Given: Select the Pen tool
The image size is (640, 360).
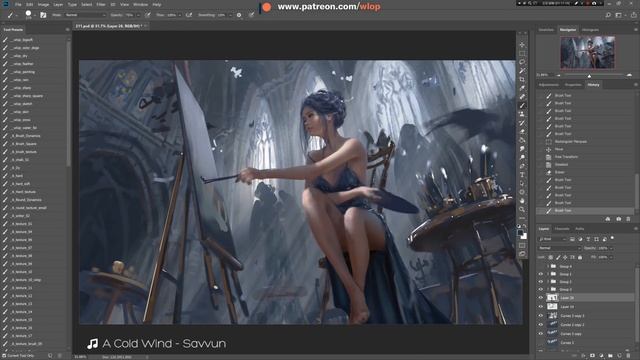Looking at the screenshot, I should [x=522, y=166].
